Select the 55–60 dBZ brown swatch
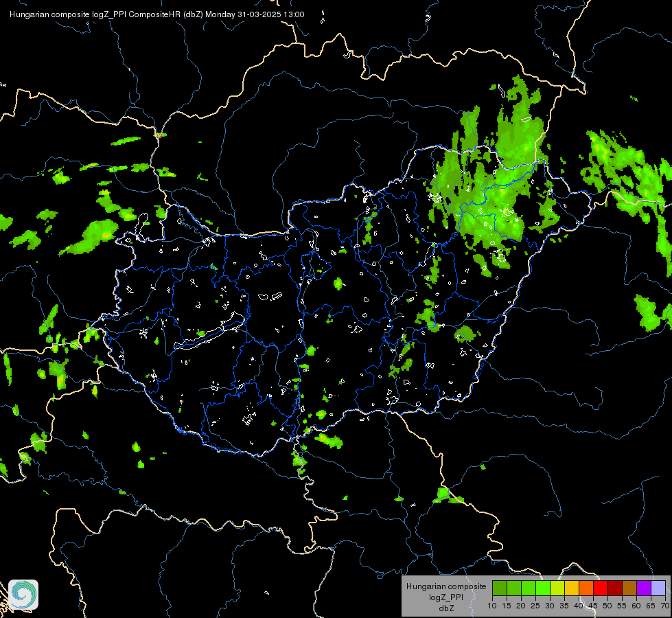This screenshot has width=672, height=618. (629, 588)
